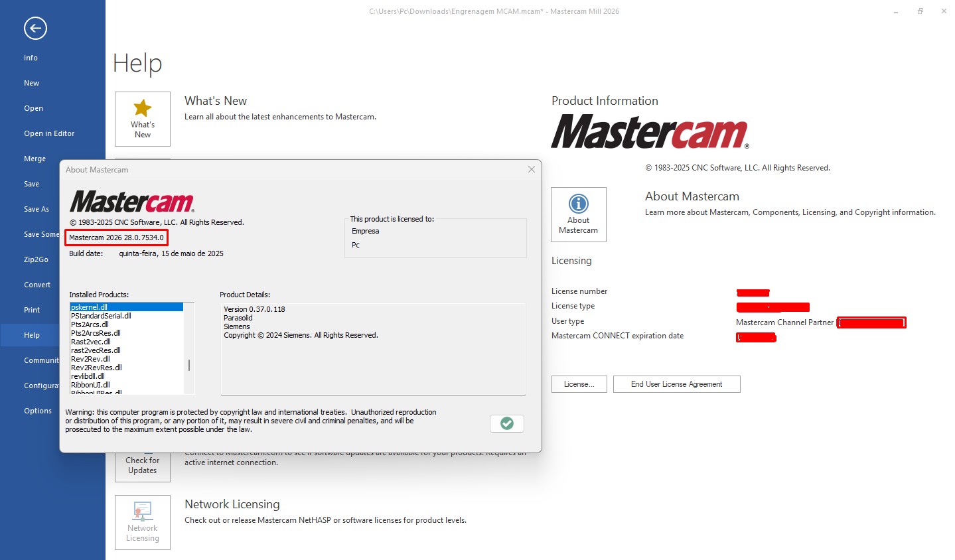Click the build date quinta-feira, 15 de maio de 2025
Screen dimensions: 955x560
point(171,253)
